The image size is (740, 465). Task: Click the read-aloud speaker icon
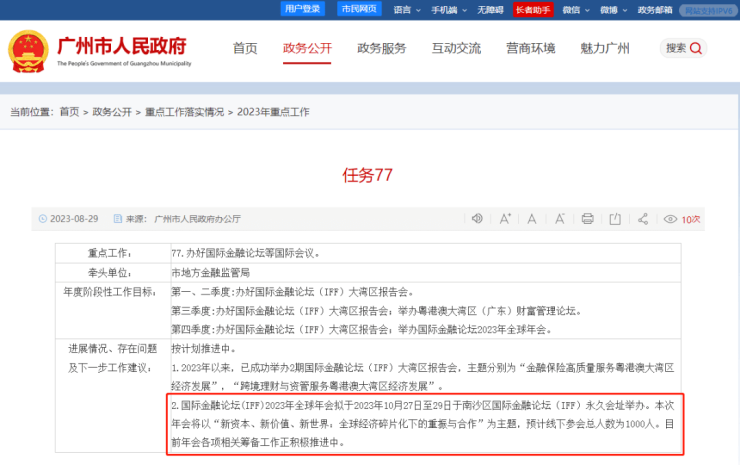pos(477,219)
